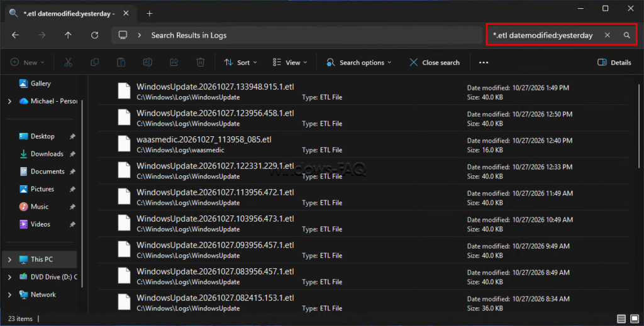Unpin Desktop using its pin icon
This screenshot has height=326, width=644.
pyautogui.click(x=72, y=136)
